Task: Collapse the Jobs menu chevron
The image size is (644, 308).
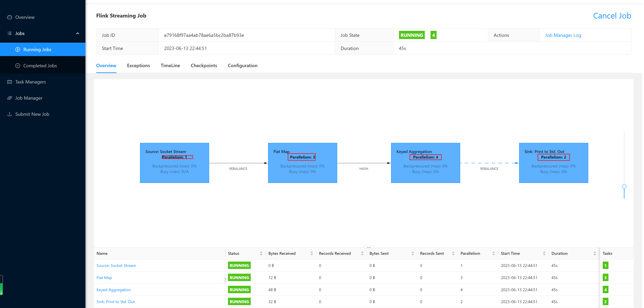Action: pos(78,33)
